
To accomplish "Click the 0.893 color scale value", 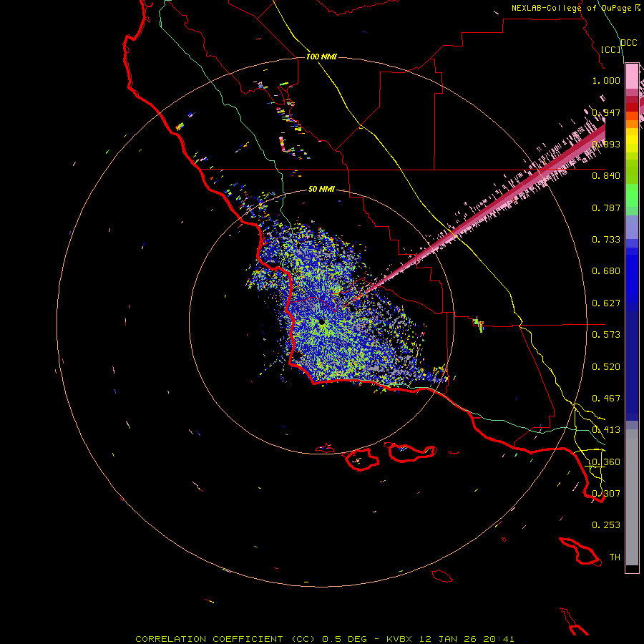I will click(606, 144).
